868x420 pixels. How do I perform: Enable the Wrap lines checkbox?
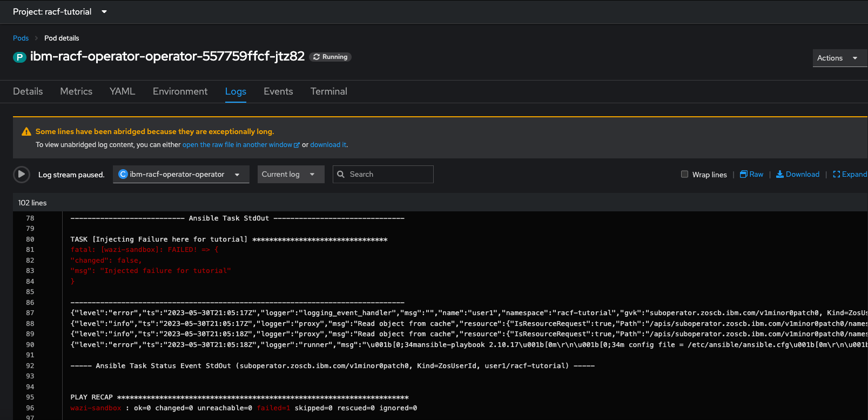[684, 174]
